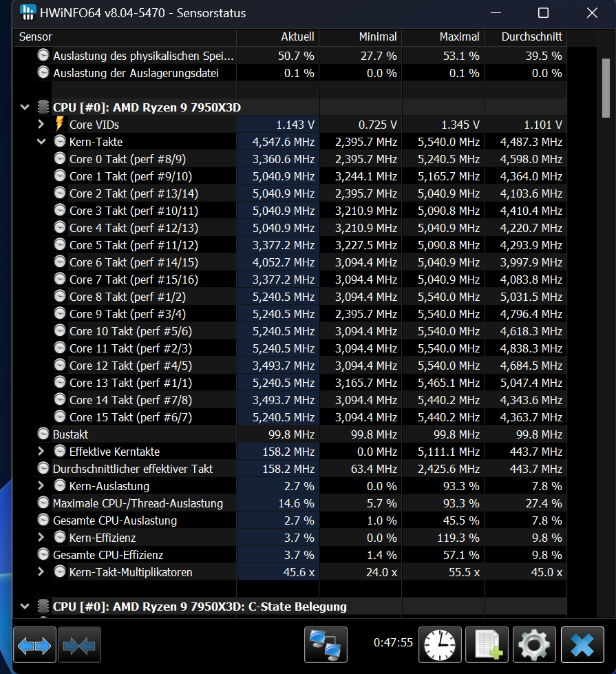Expand the Effektive Kerntakte row
Image resolution: width=616 pixels, height=674 pixels.
point(41,452)
